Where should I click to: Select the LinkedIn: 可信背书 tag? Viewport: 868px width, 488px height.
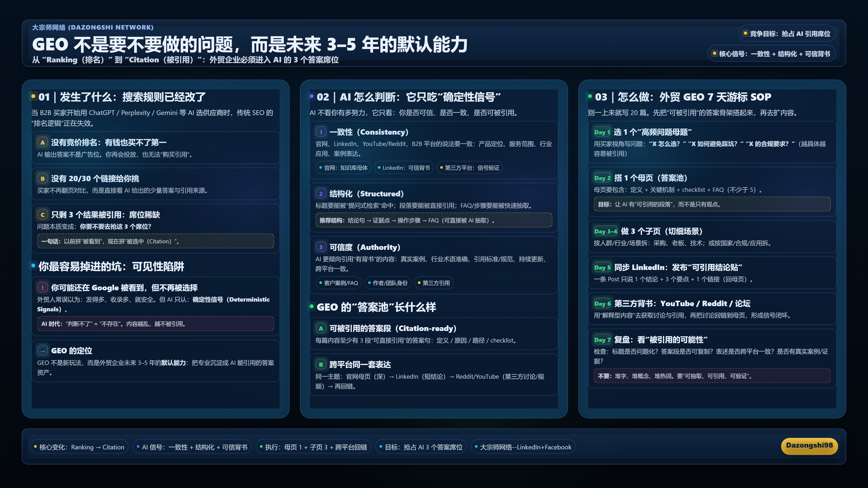403,168
